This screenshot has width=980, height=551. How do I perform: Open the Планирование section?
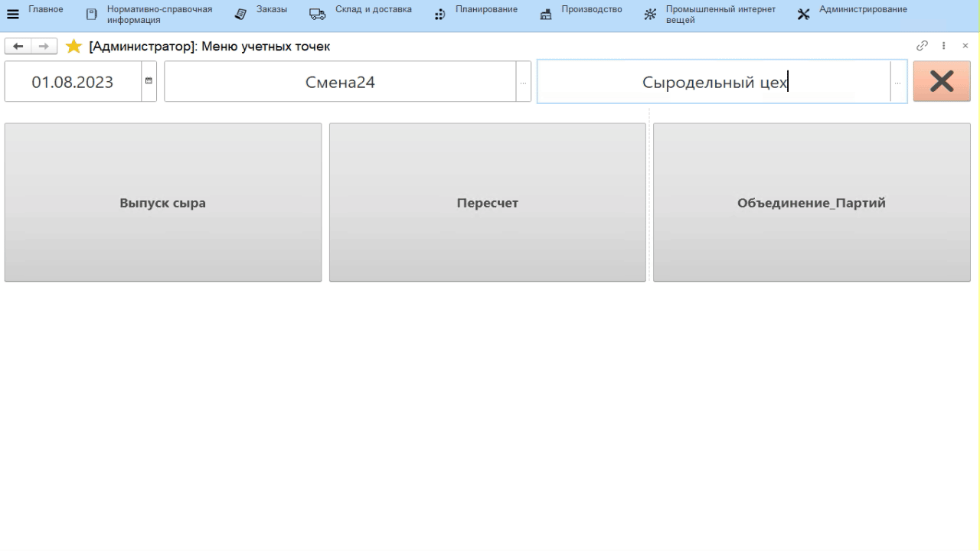point(475,14)
